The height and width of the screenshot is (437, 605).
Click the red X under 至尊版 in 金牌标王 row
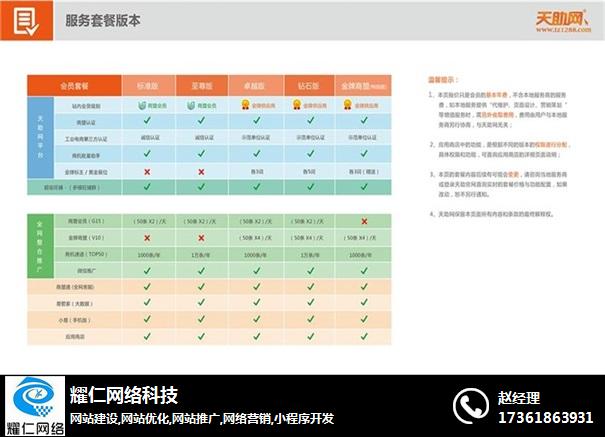point(201,172)
